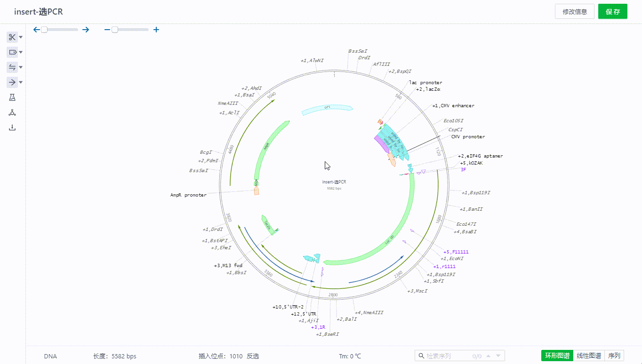
Task: Switch to the 线性图谱 linear map tab
Action: 588,356
